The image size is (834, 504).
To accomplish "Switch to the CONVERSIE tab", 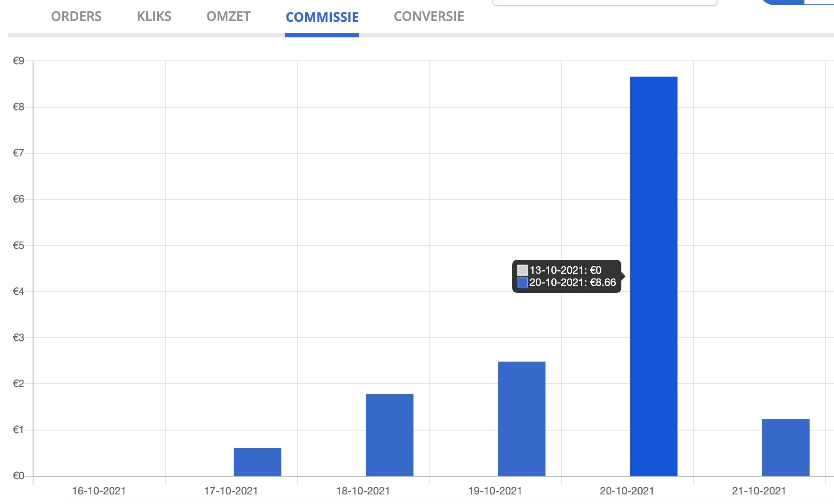I will point(429,17).
